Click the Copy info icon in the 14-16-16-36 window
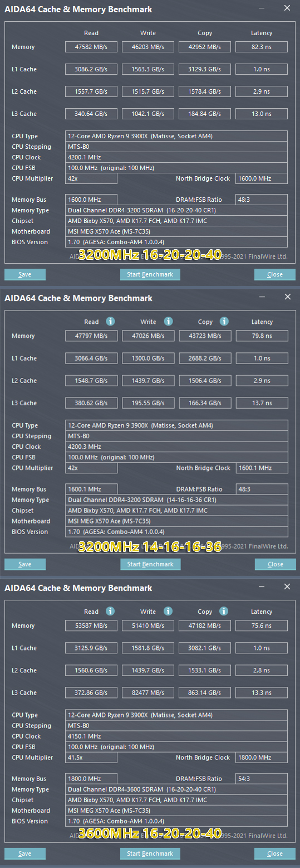The height and width of the screenshot is (868, 300). click(224, 322)
